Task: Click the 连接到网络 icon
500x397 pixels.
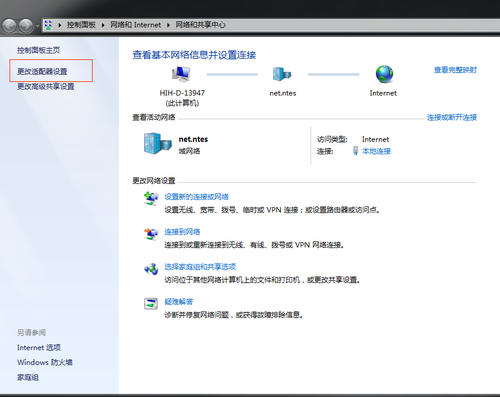Action: [x=151, y=234]
